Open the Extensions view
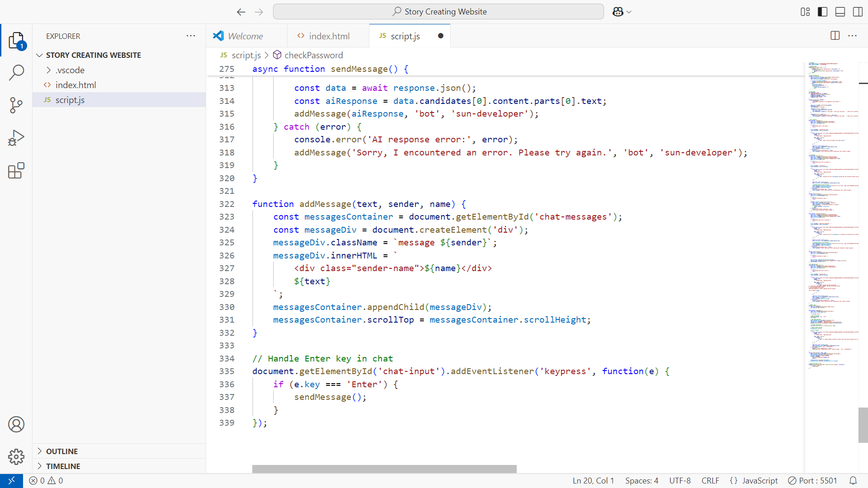This screenshot has height=488, width=868. pyautogui.click(x=16, y=170)
